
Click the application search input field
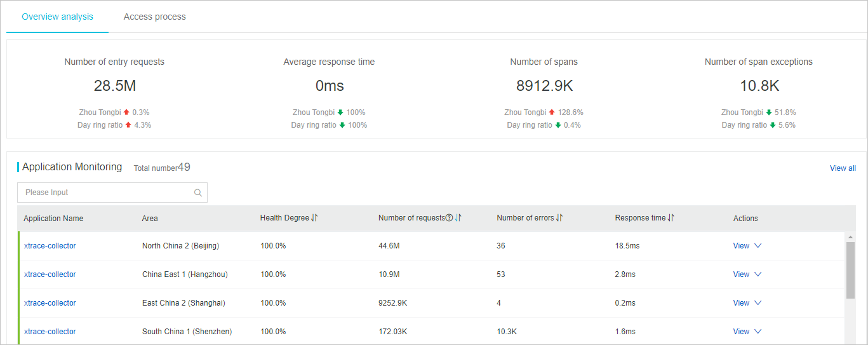(x=105, y=193)
